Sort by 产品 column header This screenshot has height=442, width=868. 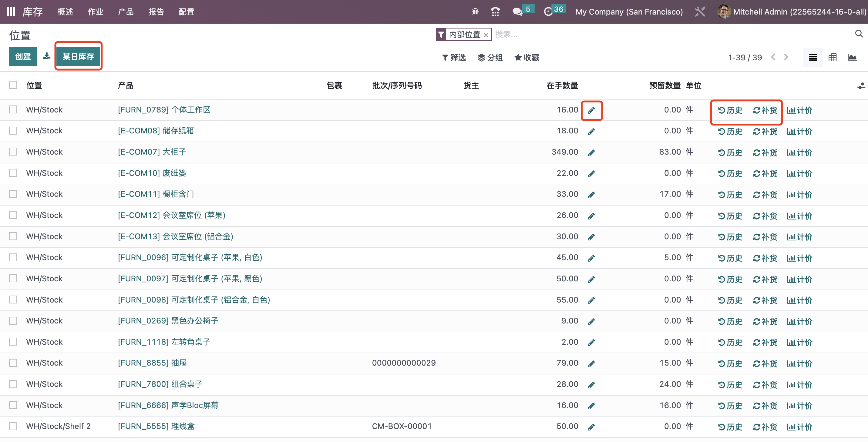pyautogui.click(x=126, y=85)
